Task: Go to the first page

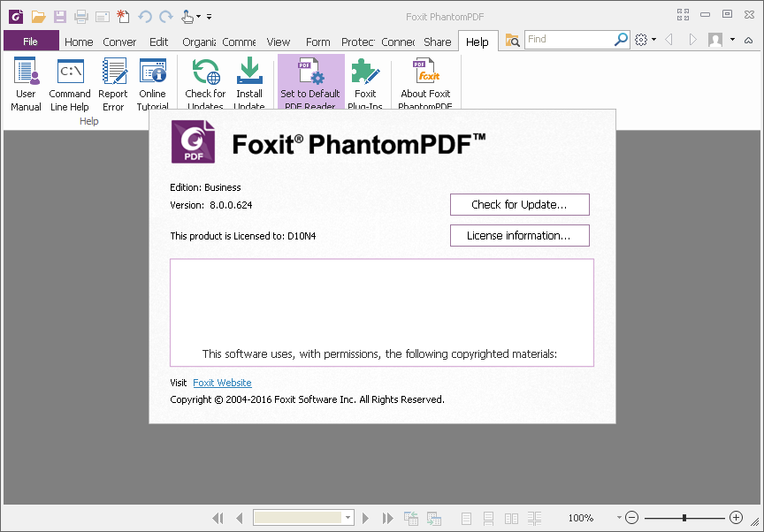Action: click(218, 519)
